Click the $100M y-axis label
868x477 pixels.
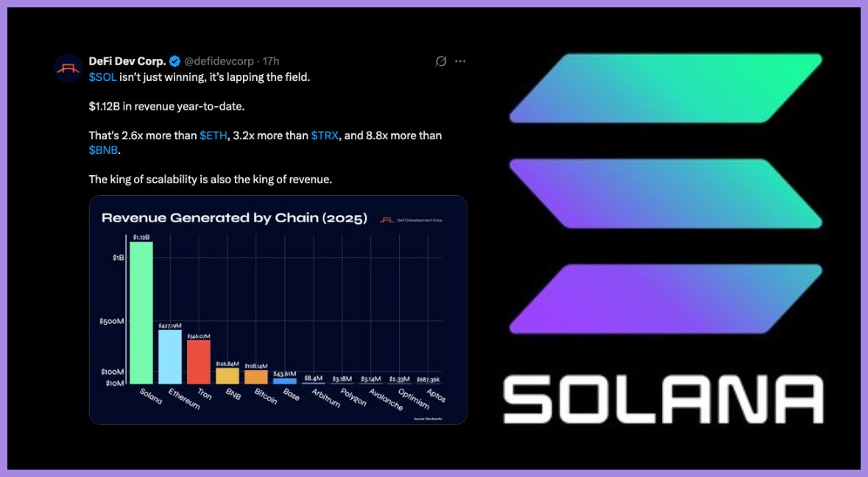(113, 372)
